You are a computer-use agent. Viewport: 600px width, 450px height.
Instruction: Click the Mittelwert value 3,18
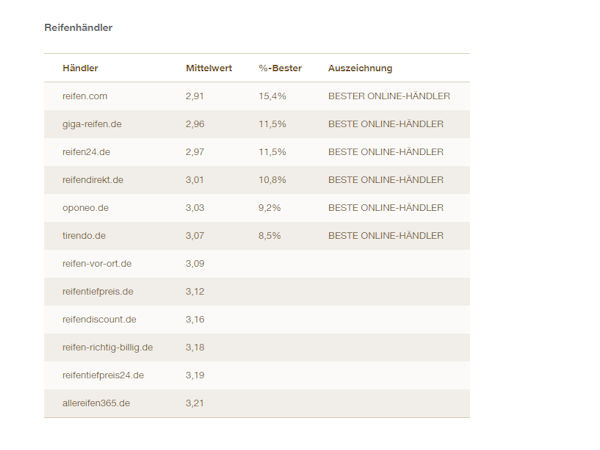pos(195,347)
